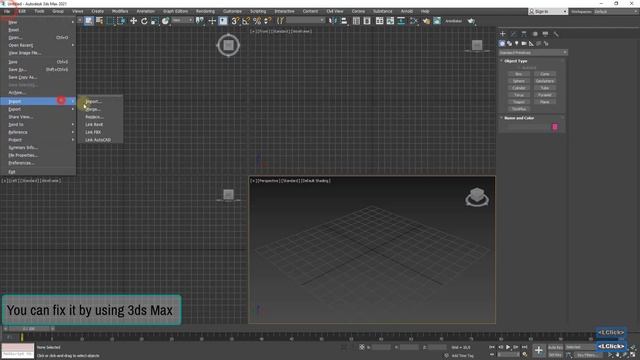Switch to Modify command panel tab
640x360 pixels.
point(513,34)
